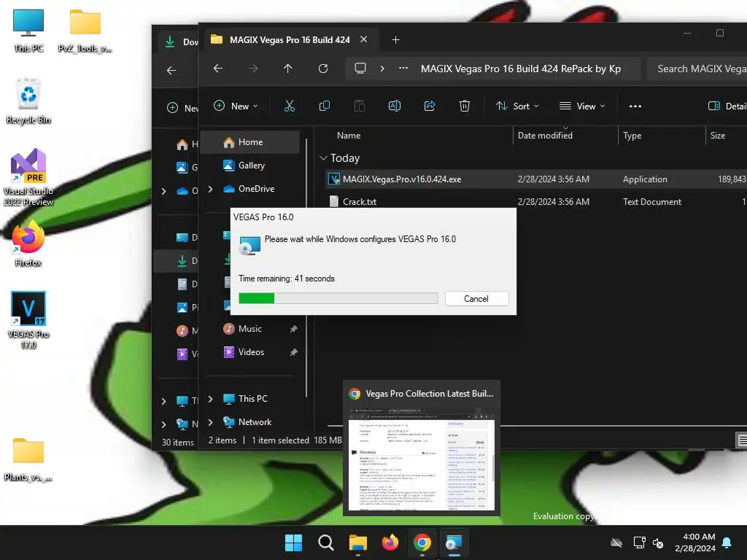Select Visual Studio 2022 Preview desktop shortcut

click(x=28, y=178)
